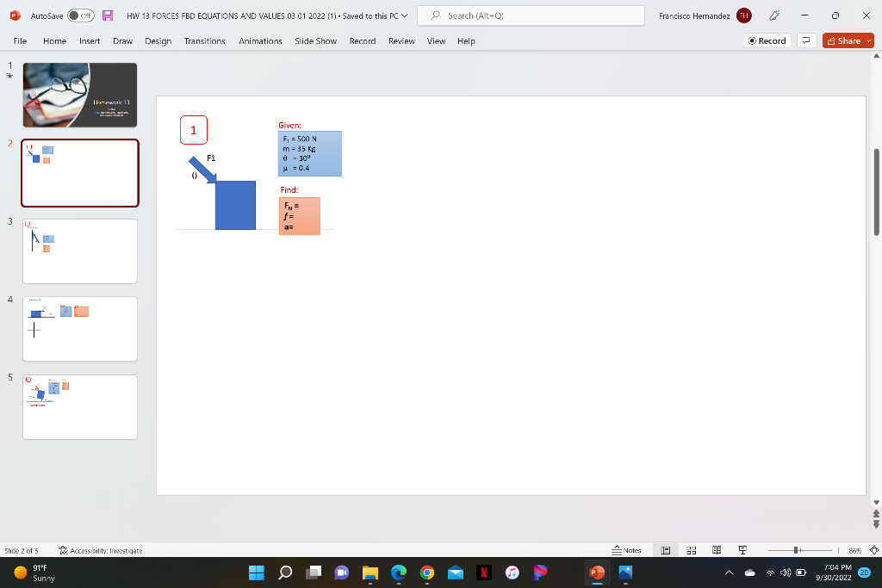Click the Share button
Screen dimensions: 882x588
pos(843,41)
